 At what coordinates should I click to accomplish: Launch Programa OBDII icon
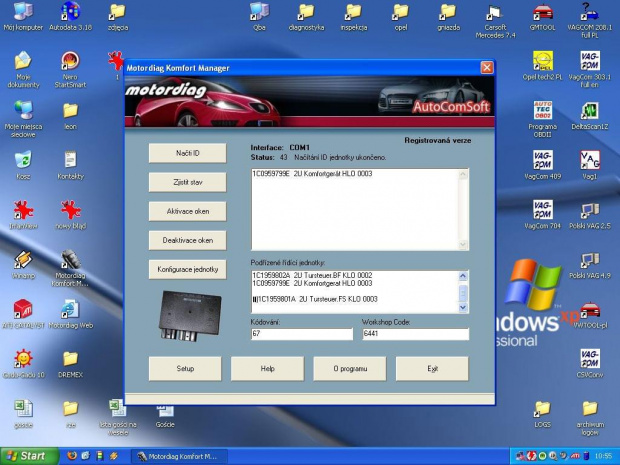pos(542,120)
